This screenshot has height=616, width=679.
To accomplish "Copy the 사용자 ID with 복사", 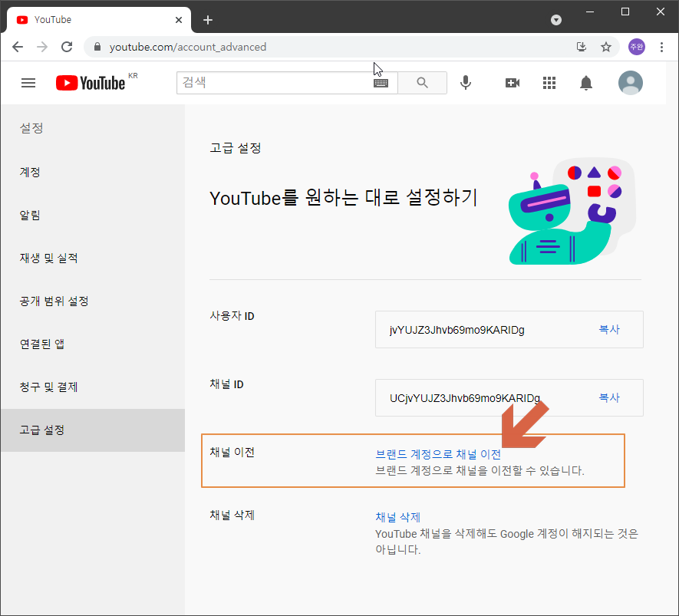I will pos(609,329).
